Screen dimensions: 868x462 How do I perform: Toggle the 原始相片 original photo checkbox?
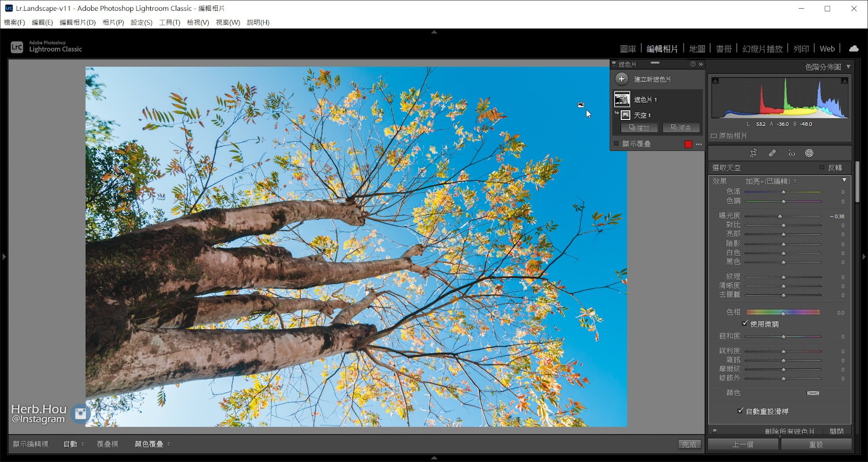(714, 136)
